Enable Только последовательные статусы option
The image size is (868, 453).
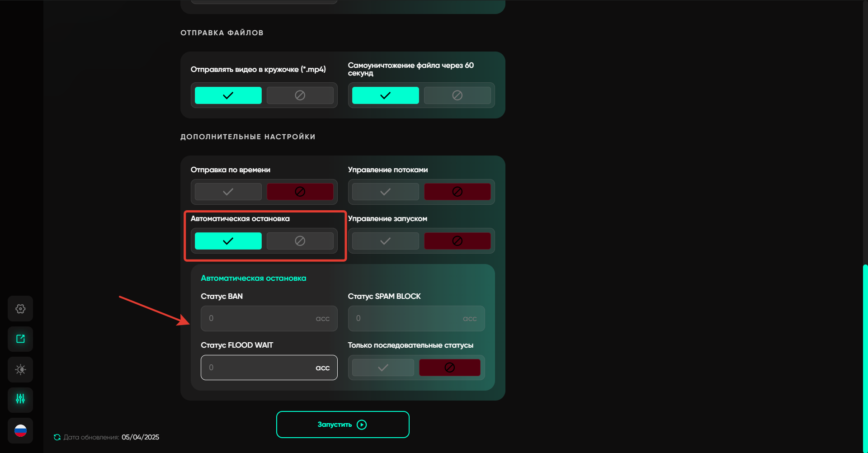point(383,368)
